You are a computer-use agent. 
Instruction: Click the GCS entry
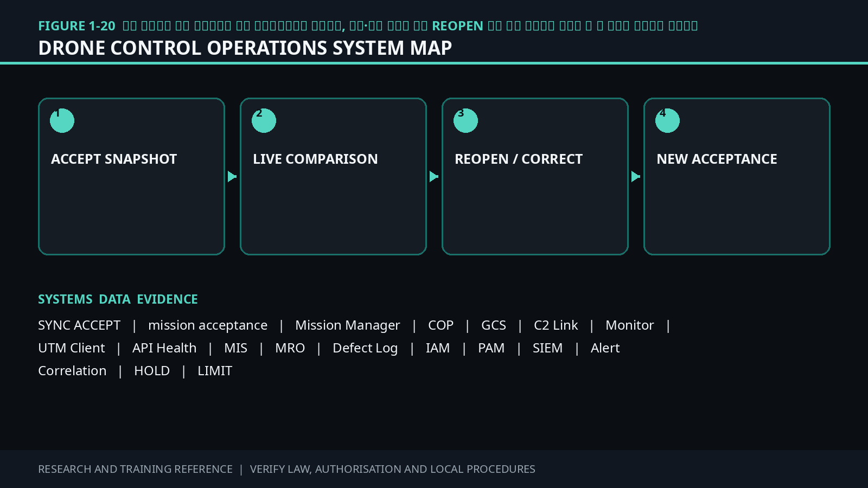tap(494, 325)
